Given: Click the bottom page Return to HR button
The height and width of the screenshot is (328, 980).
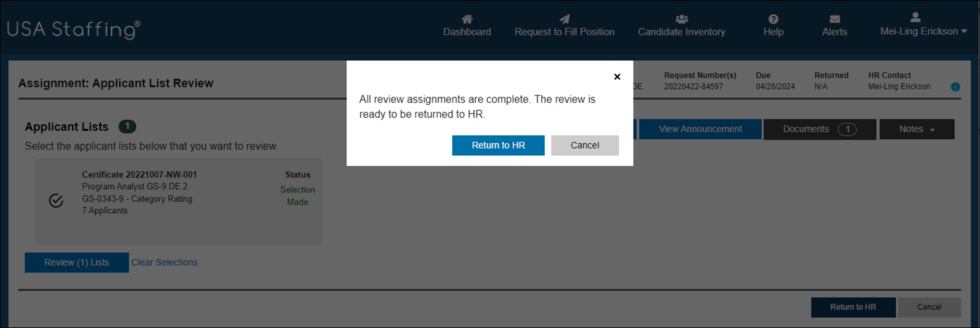Looking at the screenshot, I should [x=853, y=307].
